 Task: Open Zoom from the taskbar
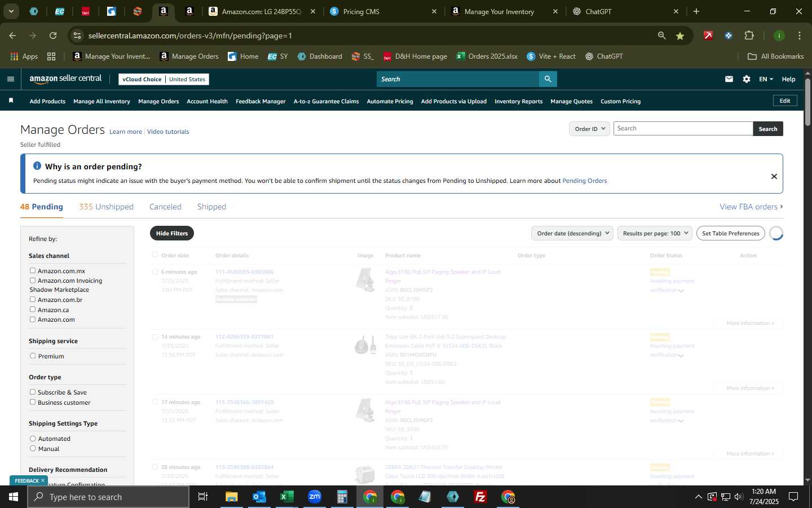[314, 497]
